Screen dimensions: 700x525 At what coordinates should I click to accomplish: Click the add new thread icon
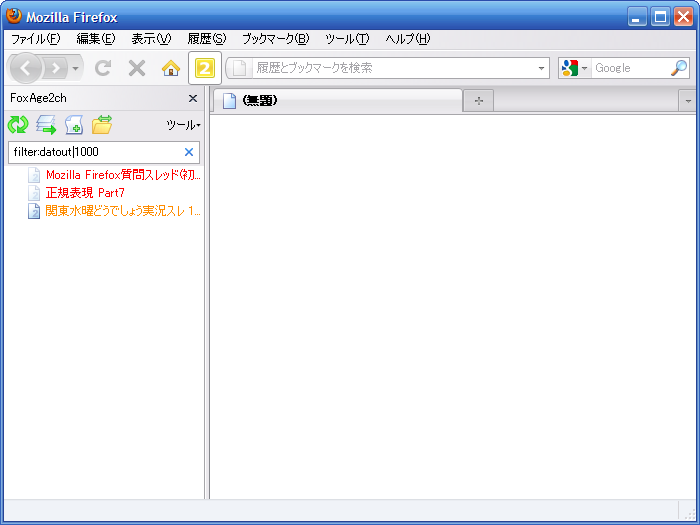74,125
